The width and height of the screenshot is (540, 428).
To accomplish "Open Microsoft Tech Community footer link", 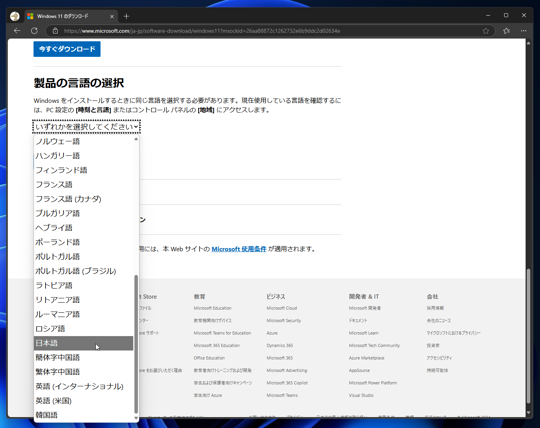I will click(374, 345).
